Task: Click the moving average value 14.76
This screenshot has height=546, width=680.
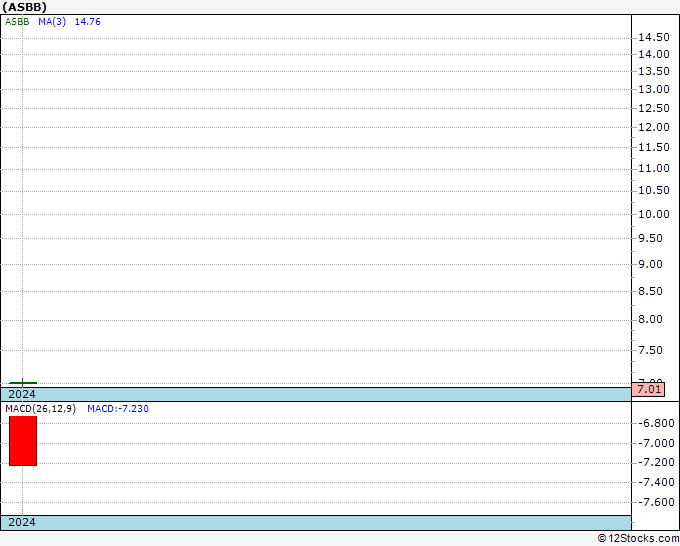Action: coord(88,22)
